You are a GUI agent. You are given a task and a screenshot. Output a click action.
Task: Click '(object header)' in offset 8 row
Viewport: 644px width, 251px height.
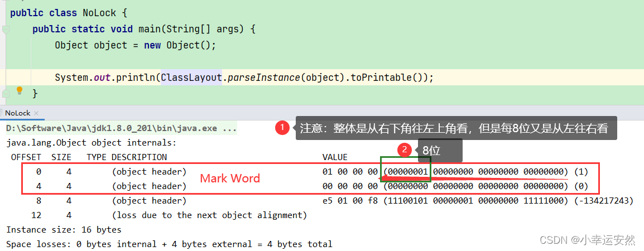(150, 200)
